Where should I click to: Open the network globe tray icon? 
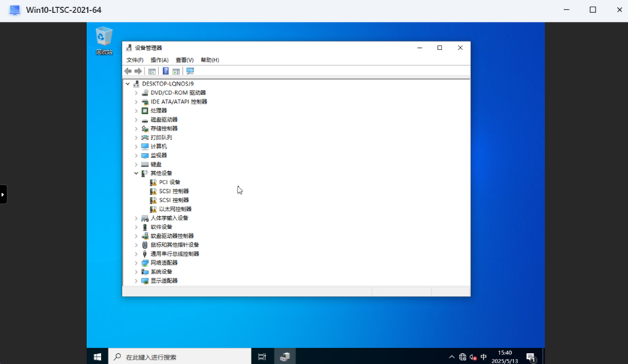pyautogui.click(x=462, y=357)
